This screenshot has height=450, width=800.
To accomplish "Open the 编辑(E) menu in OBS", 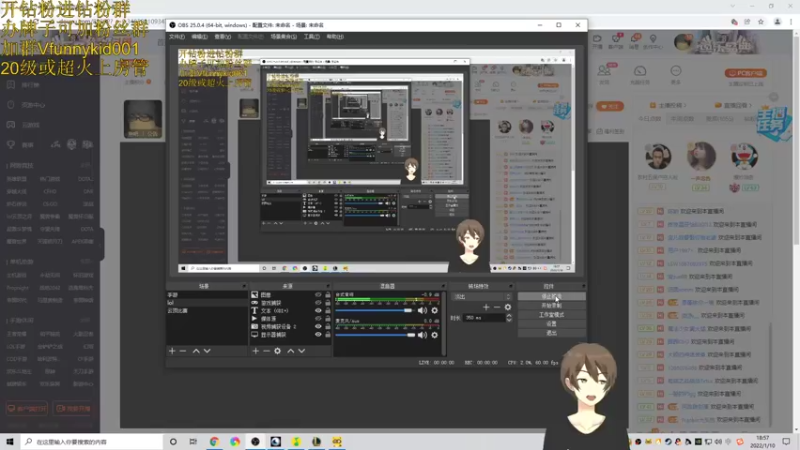I will pos(199,37).
